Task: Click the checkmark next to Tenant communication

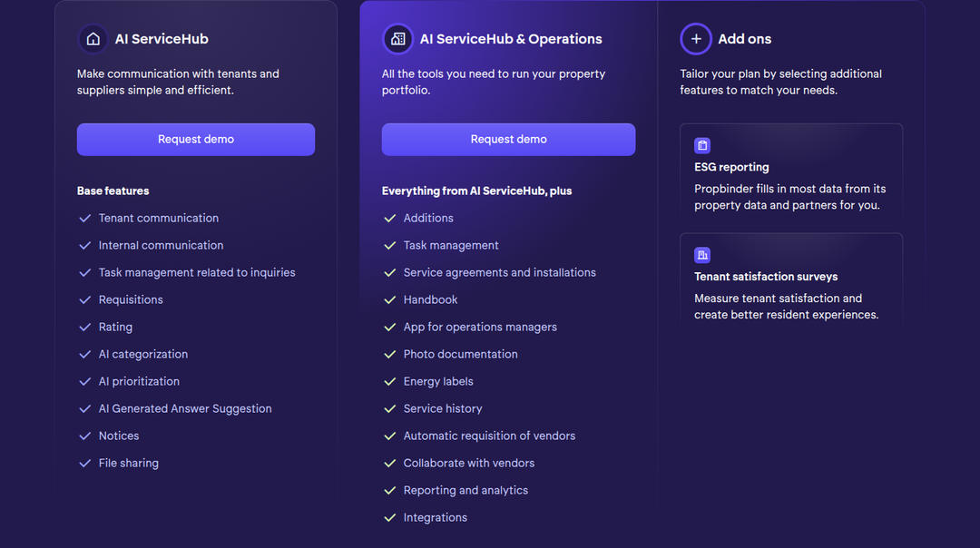Action: click(85, 218)
